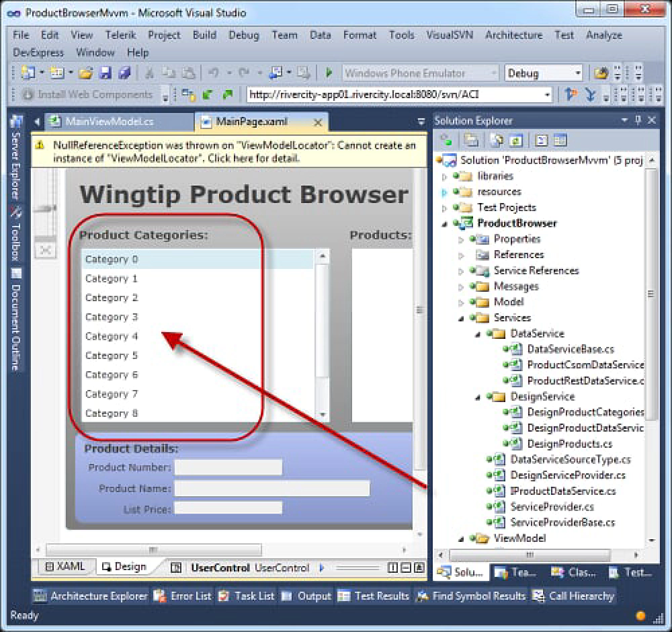672x632 pixels.
Task: Click the designer zoom slider
Action: point(46,208)
